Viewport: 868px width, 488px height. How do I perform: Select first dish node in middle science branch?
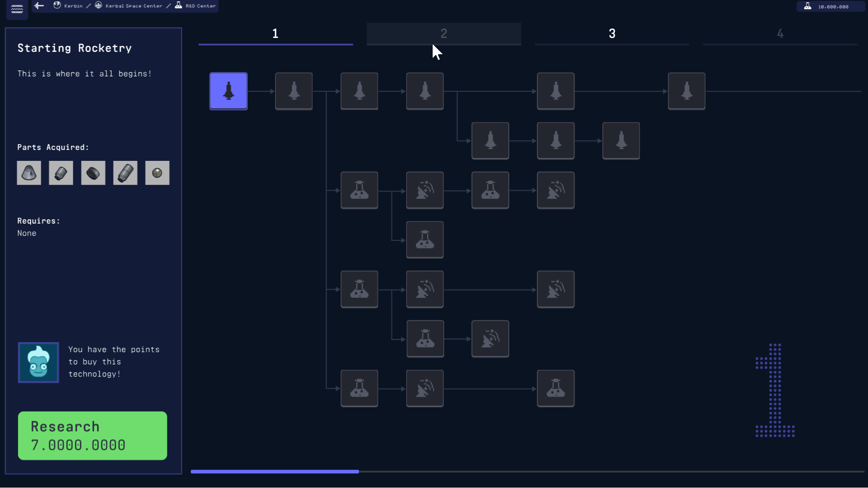425,289
